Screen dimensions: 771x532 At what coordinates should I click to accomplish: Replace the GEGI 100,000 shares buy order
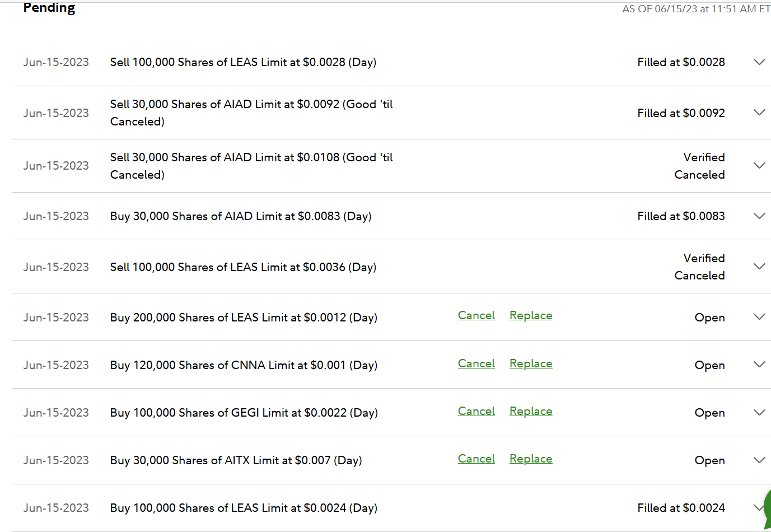[531, 412]
